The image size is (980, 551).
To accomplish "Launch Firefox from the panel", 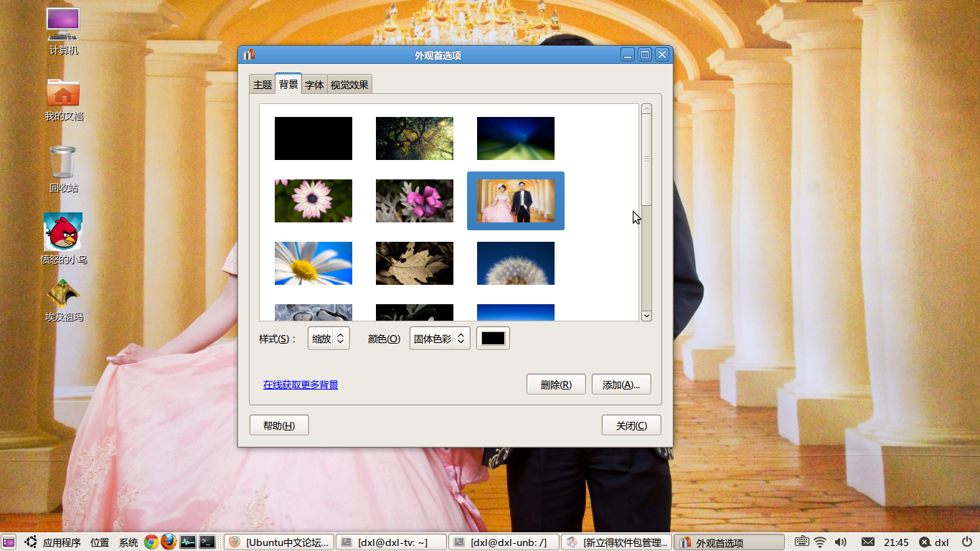I will click(x=169, y=542).
